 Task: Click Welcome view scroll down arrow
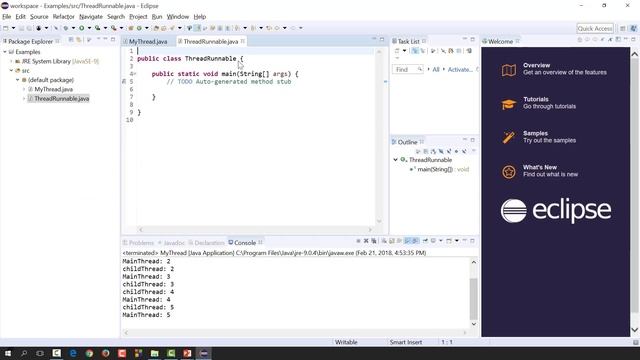(x=635, y=330)
